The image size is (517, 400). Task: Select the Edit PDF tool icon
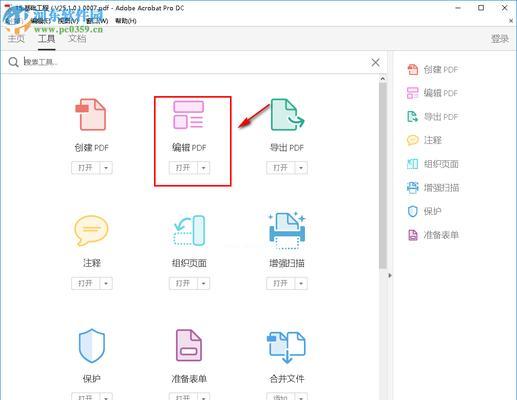click(x=188, y=115)
